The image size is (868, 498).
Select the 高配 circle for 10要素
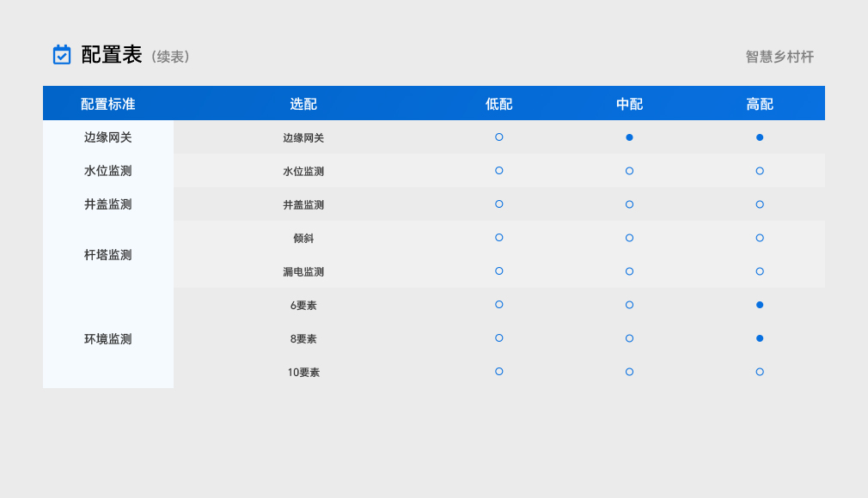[760, 372]
